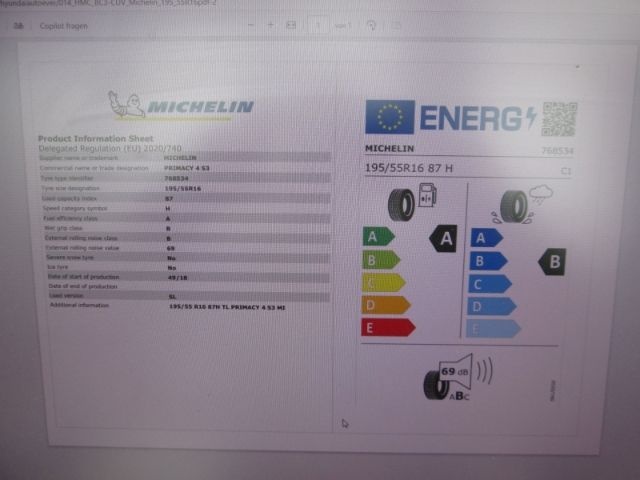
Task: Click the 195/55R16 87 H tyre size text
Action: 409,168
